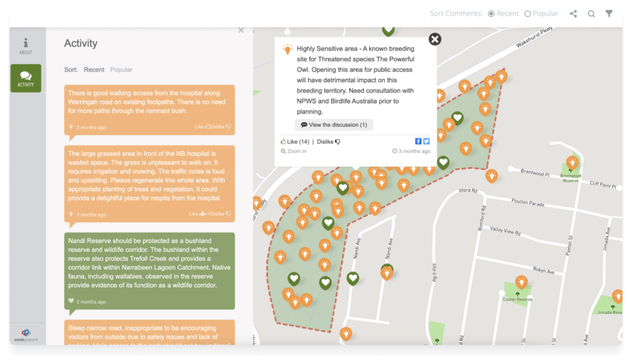Select green heart marker beside Nandi Ave
The image size is (632, 364).
352,278
